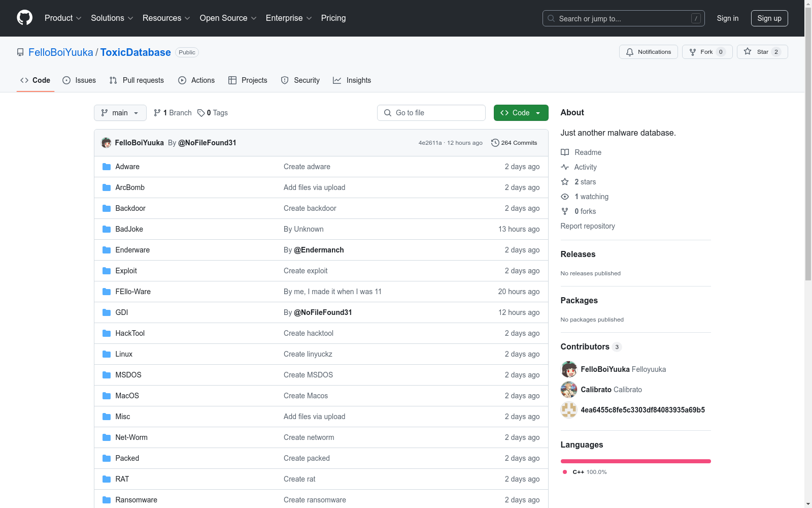Click the GDI folder icon
Viewport: 812px width, 508px height.
coord(107,312)
